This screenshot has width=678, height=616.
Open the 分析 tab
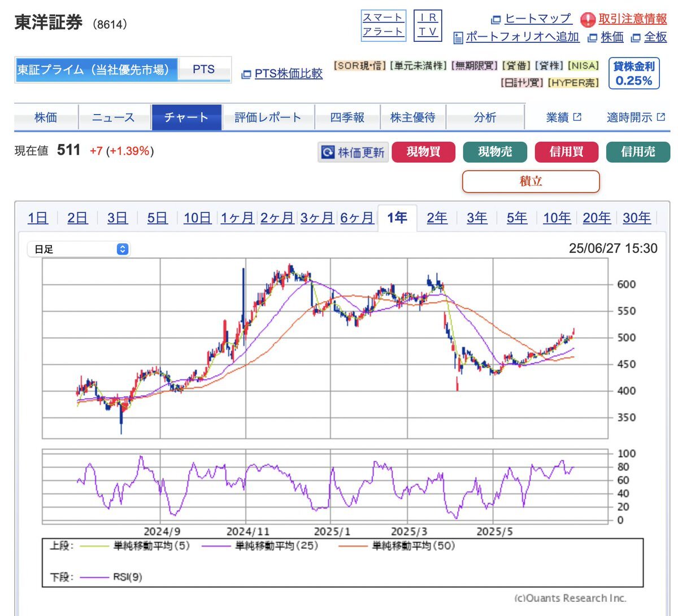[x=485, y=117]
